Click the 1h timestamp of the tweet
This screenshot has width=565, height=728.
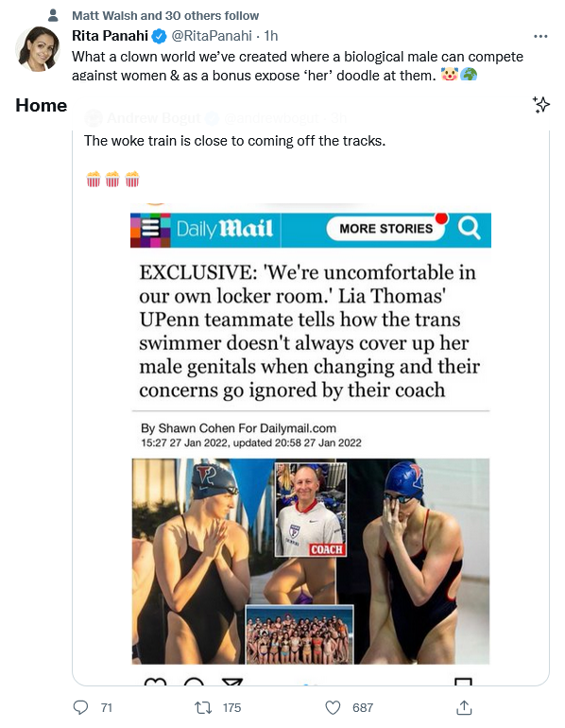click(x=271, y=36)
